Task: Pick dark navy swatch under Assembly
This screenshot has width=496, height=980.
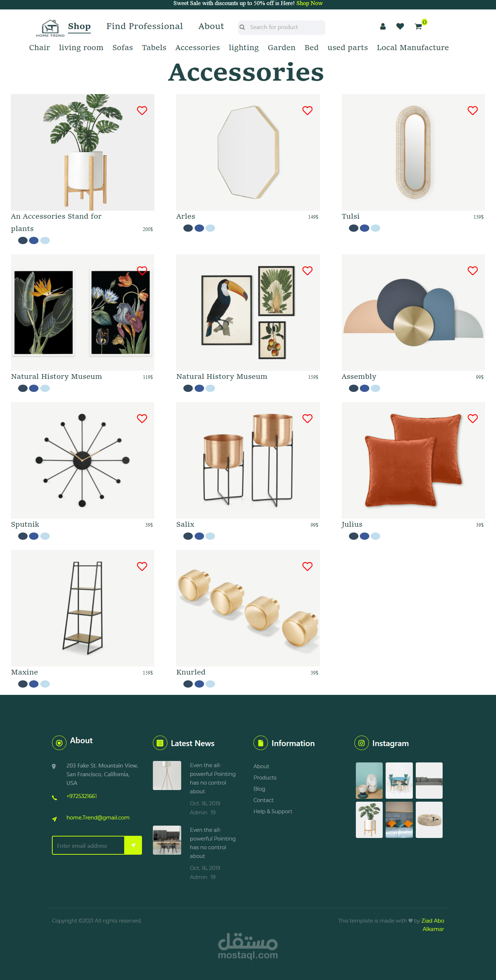Action: [x=353, y=388]
